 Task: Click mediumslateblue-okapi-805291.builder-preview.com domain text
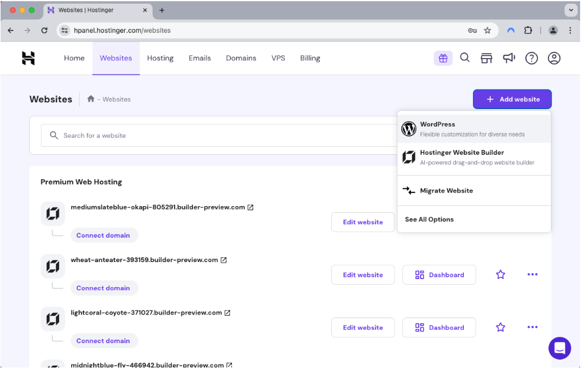click(x=158, y=207)
